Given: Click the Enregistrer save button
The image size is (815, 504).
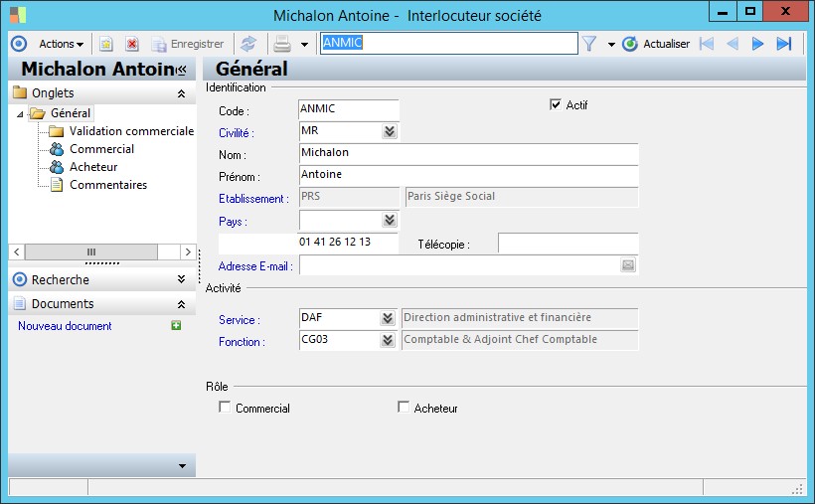Looking at the screenshot, I should point(188,44).
